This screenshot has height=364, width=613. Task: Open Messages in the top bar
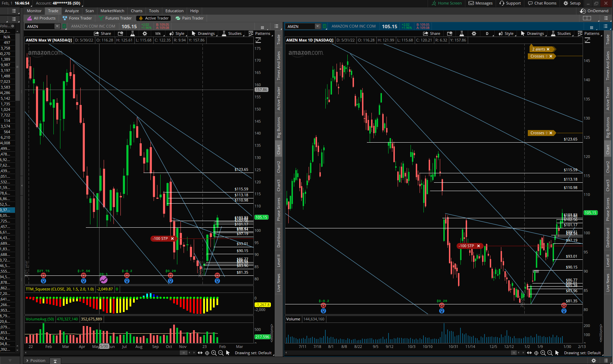pos(480,3)
